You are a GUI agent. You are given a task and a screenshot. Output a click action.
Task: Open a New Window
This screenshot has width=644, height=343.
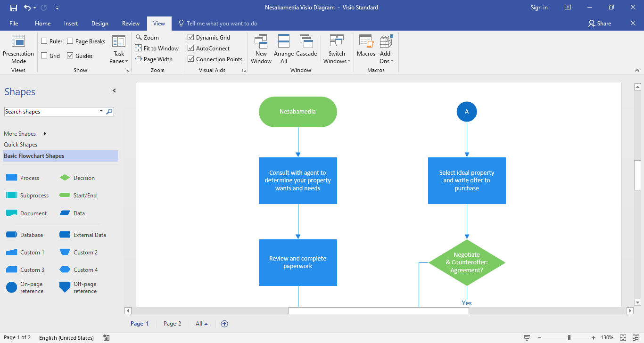coord(261,41)
